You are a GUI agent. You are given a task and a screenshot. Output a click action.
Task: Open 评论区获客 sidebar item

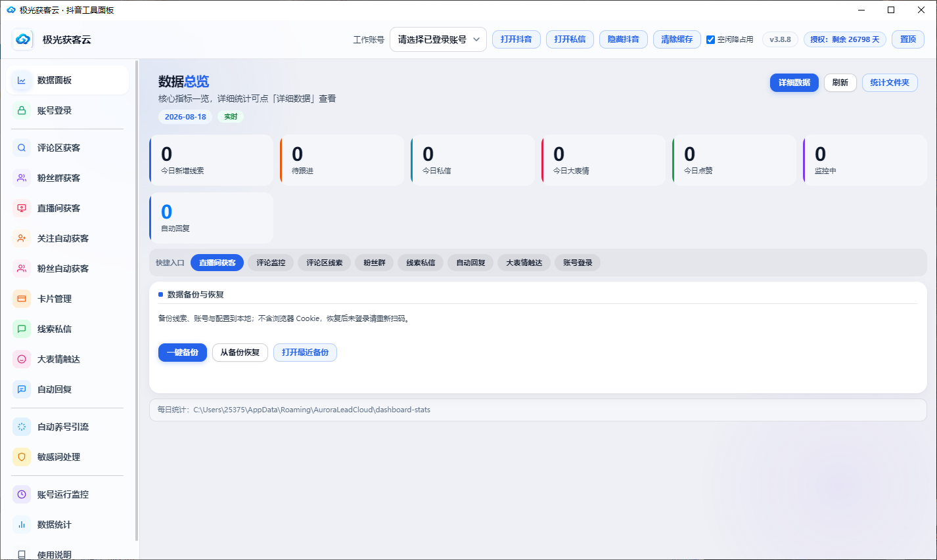68,148
